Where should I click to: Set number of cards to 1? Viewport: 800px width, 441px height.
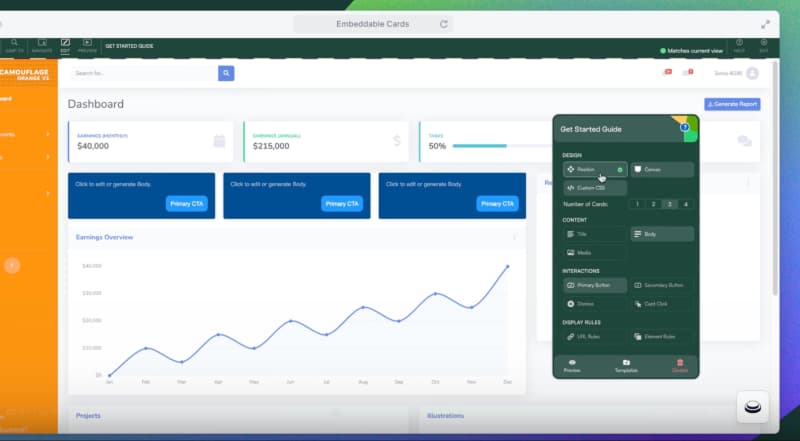click(x=637, y=204)
